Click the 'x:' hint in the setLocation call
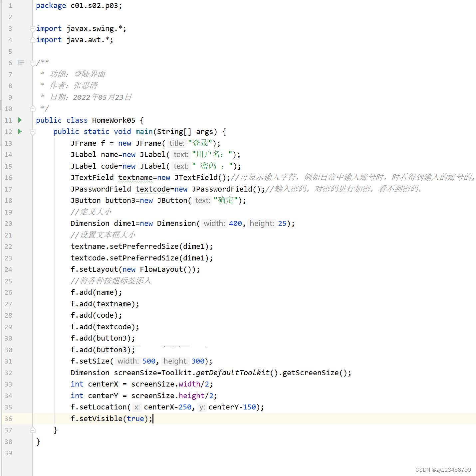Screen dimensions: 476x476 (137, 407)
